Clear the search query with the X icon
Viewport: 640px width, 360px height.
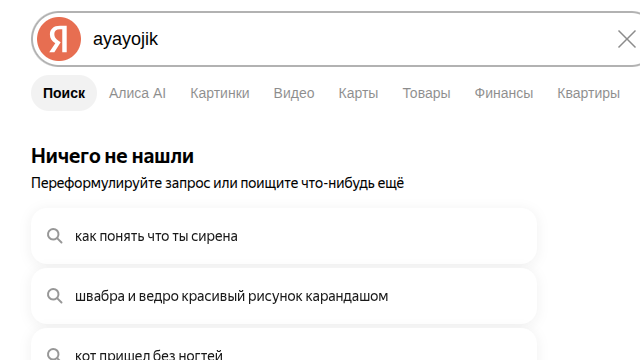(627, 39)
